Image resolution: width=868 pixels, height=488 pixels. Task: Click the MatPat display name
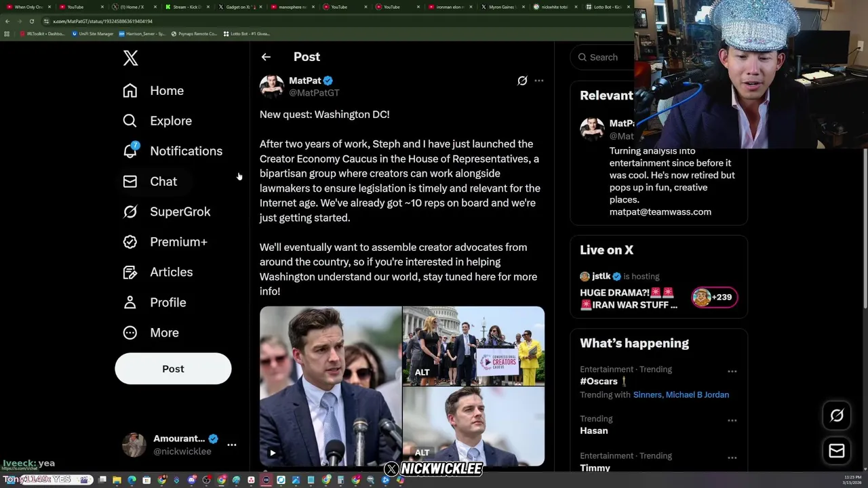point(305,80)
